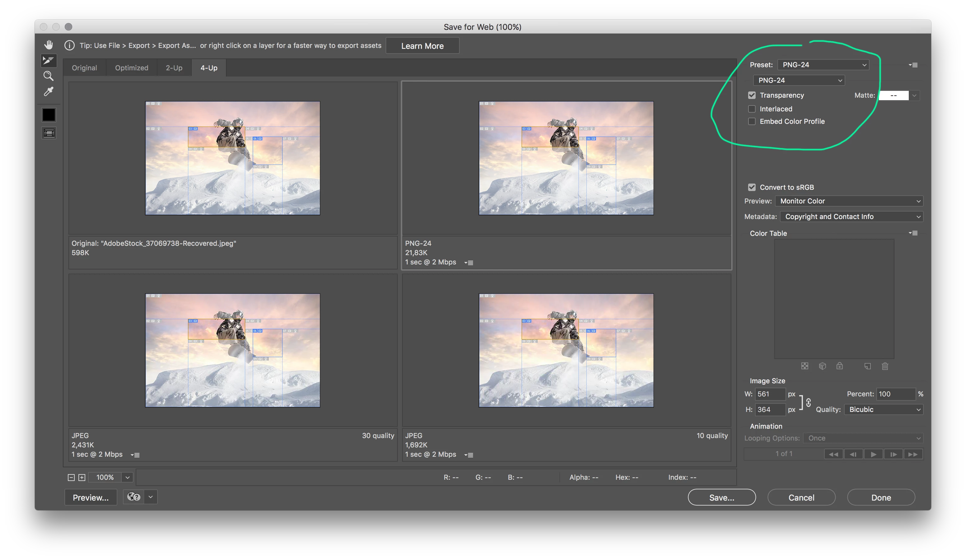Click the black eyedropper color swatch
Viewport: 966px width, 560px height.
(x=49, y=114)
